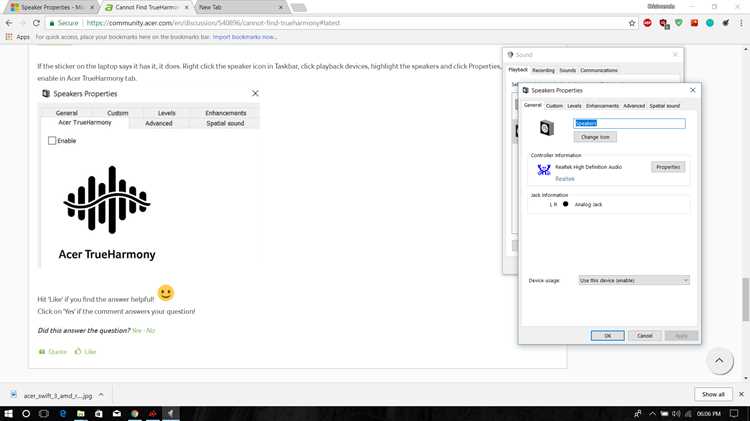Open the Action Center notifications icon

[x=735, y=413]
